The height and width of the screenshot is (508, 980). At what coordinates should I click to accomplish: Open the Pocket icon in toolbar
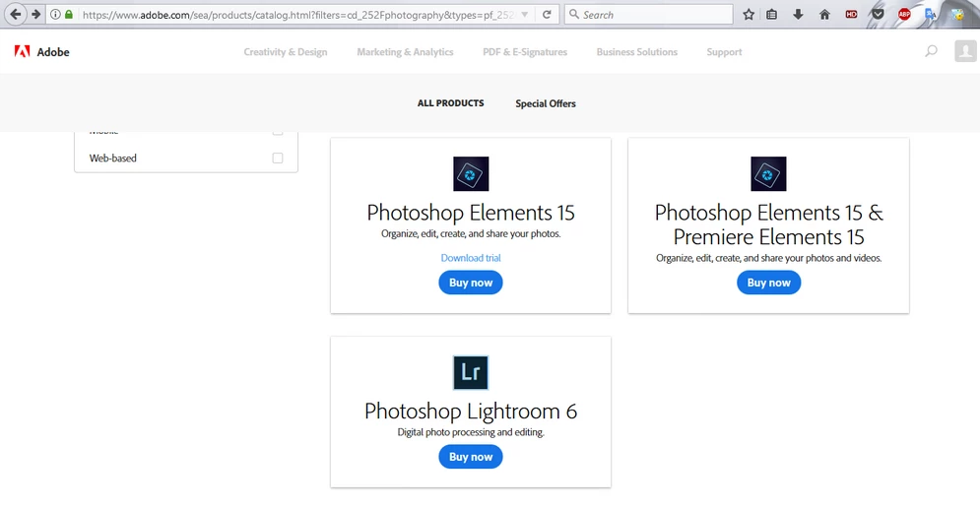(x=878, y=15)
